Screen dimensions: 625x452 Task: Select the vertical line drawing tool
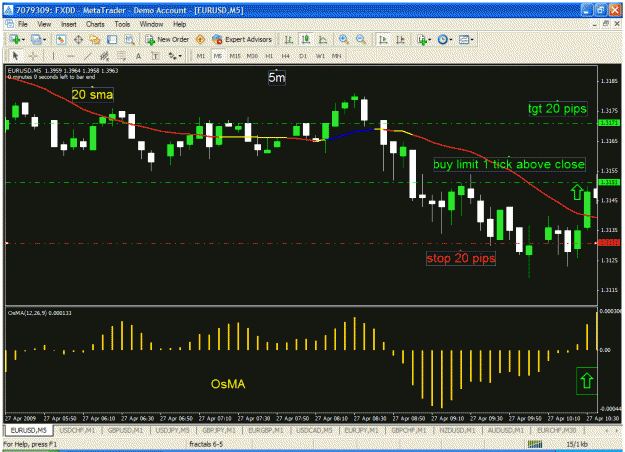(x=53, y=56)
